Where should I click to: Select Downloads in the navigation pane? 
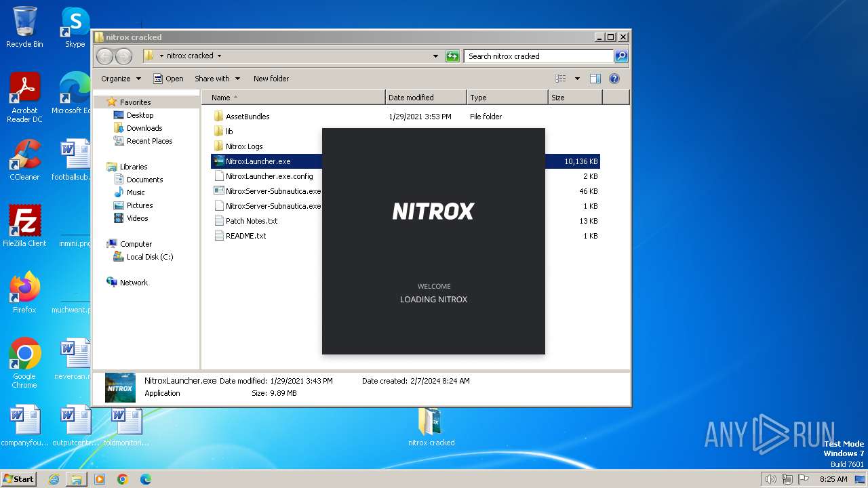tap(144, 128)
